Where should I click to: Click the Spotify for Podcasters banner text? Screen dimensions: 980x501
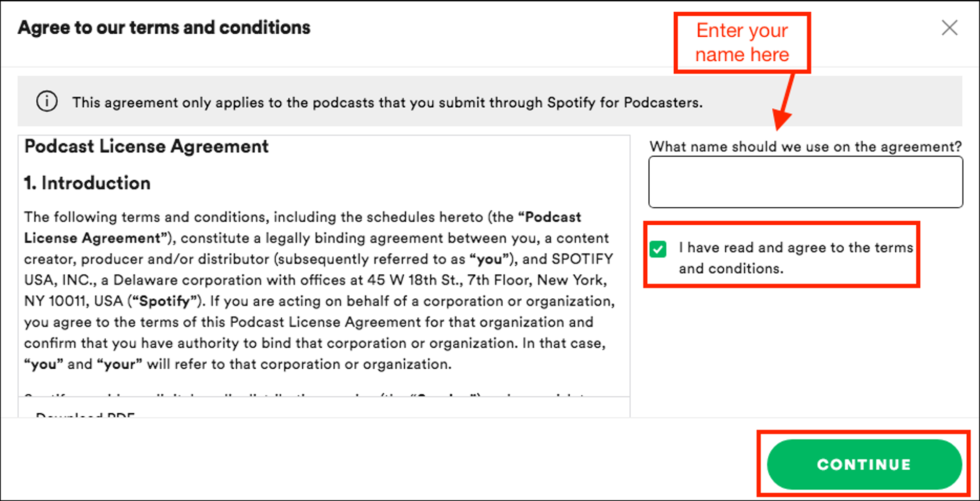tap(387, 103)
